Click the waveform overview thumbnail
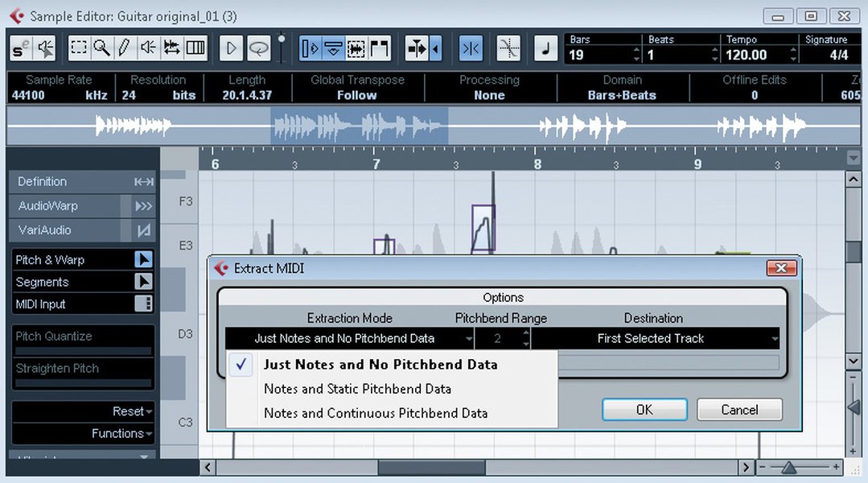 pos(434,126)
